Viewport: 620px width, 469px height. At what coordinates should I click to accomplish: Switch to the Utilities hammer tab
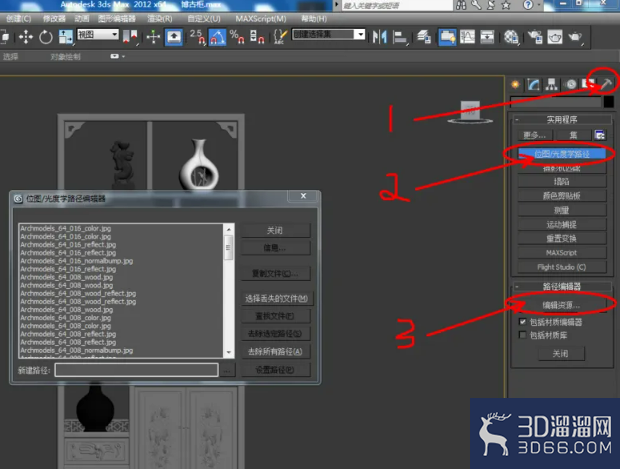pyautogui.click(x=606, y=83)
